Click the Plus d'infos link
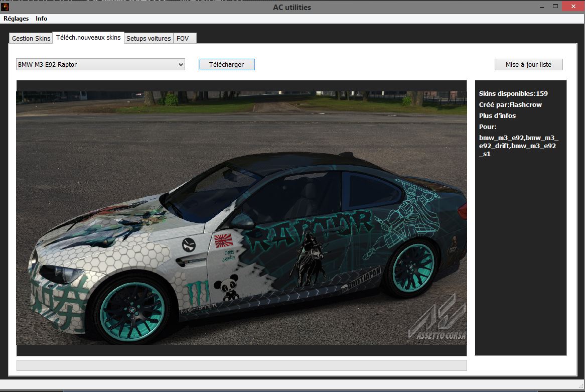This screenshot has width=585, height=392. pyautogui.click(x=497, y=116)
